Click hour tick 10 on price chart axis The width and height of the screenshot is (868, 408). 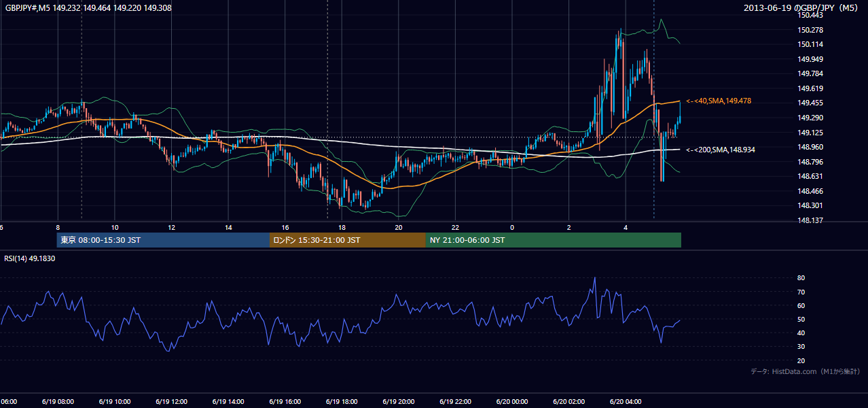pyautogui.click(x=115, y=227)
